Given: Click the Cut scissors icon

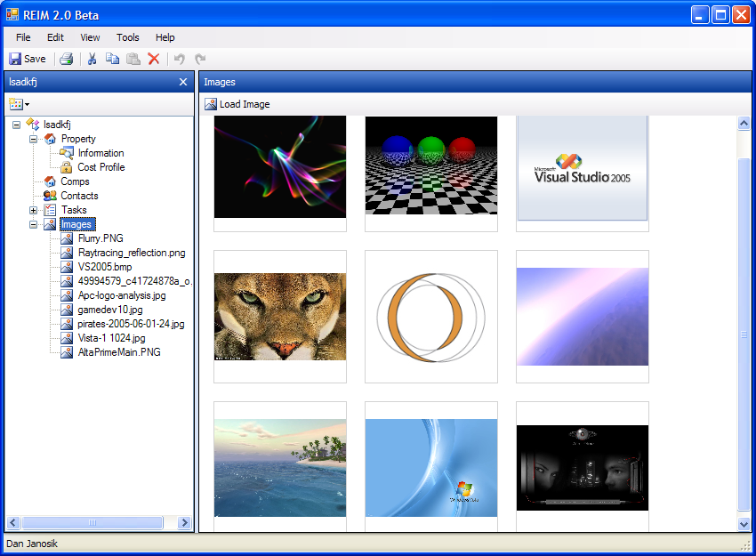Looking at the screenshot, I should click(x=92, y=59).
